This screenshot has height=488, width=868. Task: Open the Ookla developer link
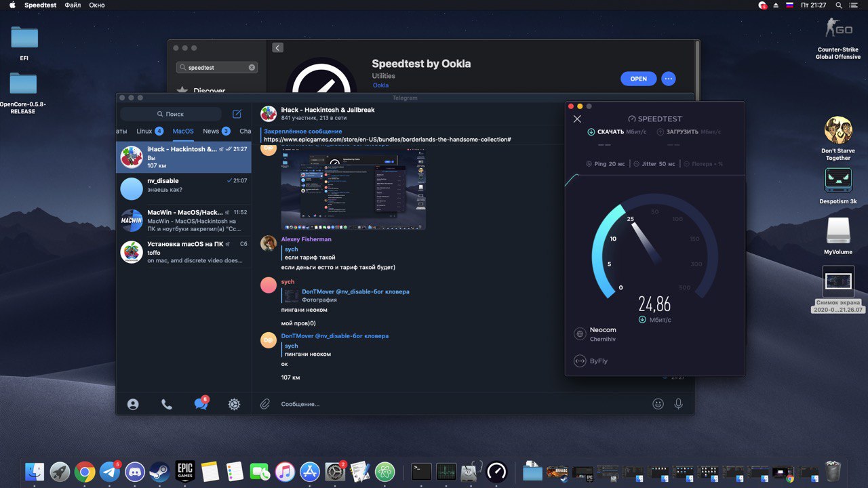click(x=380, y=85)
